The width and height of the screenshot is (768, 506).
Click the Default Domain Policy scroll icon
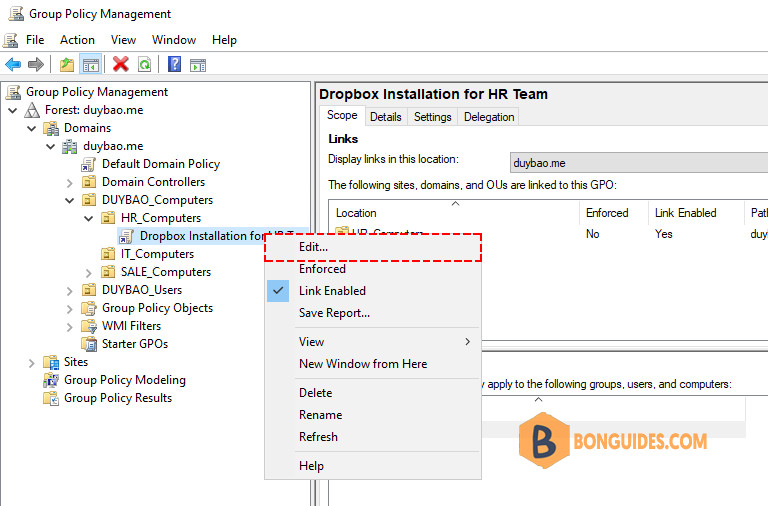[x=89, y=165]
